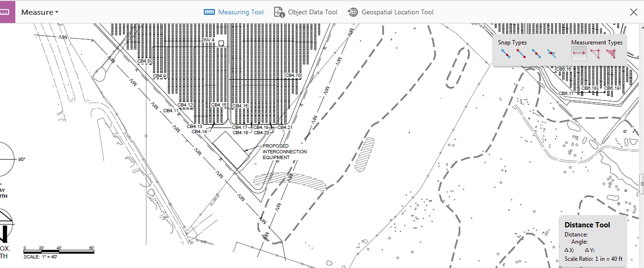This screenshot has width=644, height=268.
Task: Click the CB4.16 label
Action: tap(240, 106)
